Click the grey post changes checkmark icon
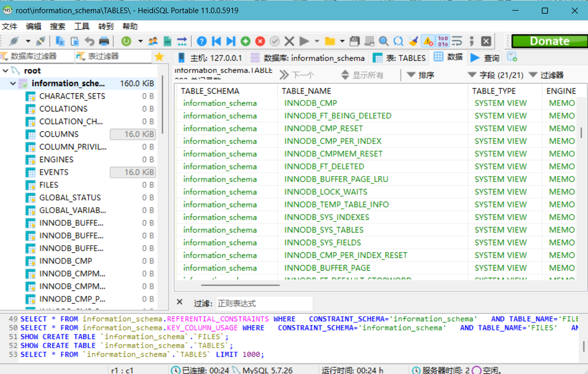This screenshot has width=588, height=374. tap(275, 41)
